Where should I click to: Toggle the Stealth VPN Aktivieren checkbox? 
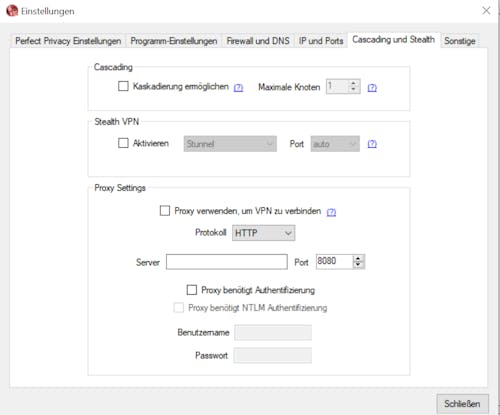point(123,143)
